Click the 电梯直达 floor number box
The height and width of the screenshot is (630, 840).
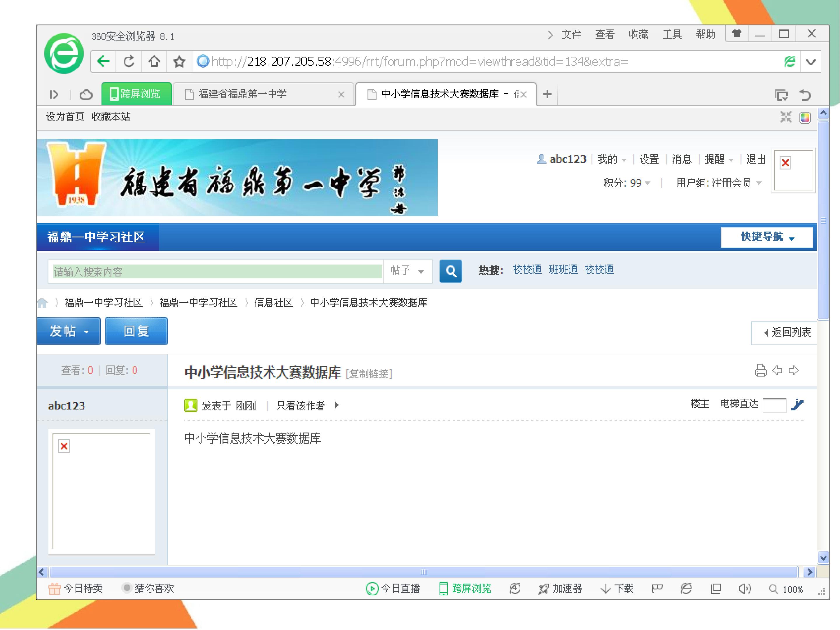click(x=775, y=405)
